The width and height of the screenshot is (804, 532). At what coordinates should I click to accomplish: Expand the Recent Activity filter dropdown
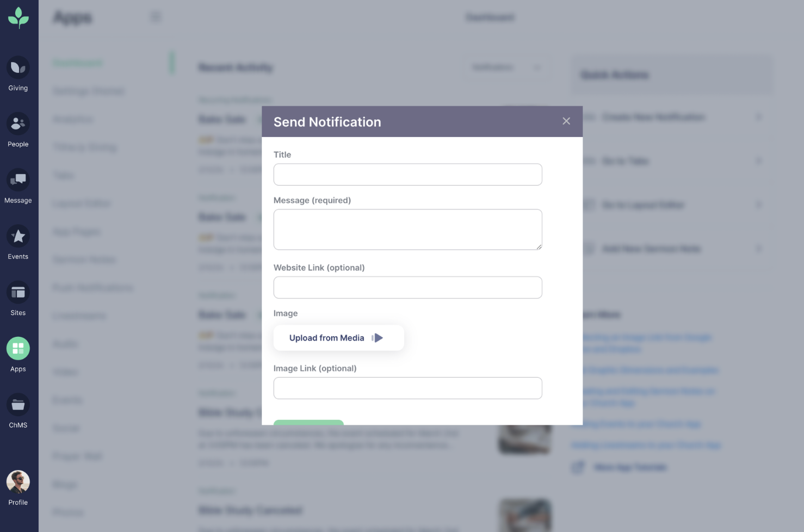[x=506, y=67]
